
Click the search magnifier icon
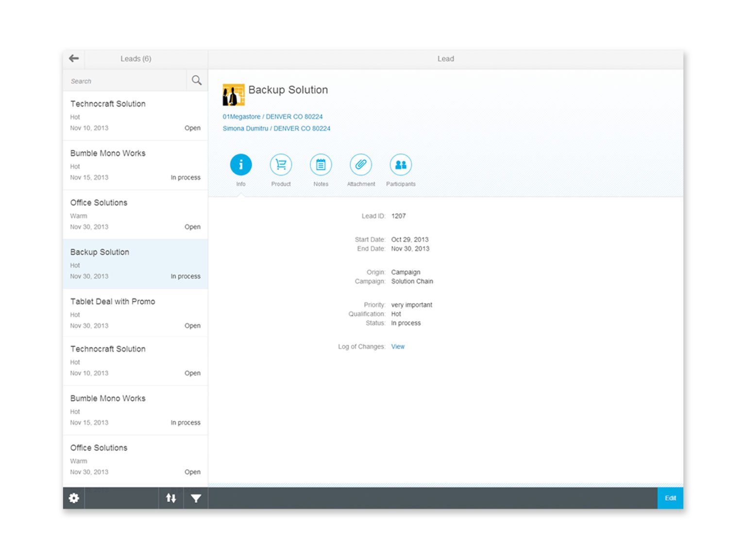[196, 81]
